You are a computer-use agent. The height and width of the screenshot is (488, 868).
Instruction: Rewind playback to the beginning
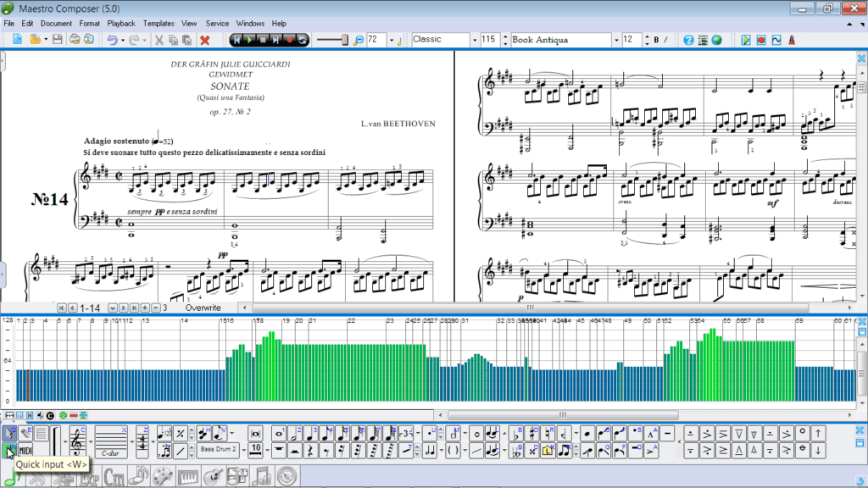236,40
